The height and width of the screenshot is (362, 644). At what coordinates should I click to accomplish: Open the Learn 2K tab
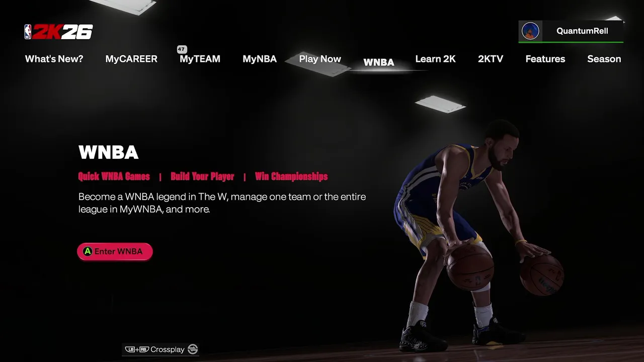click(x=435, y=59)
